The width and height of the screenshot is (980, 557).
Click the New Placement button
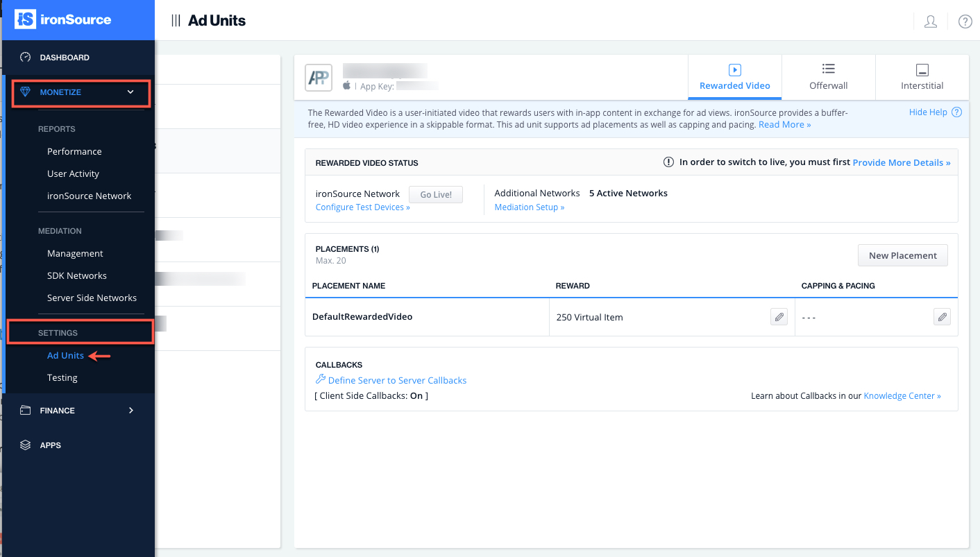903,255
